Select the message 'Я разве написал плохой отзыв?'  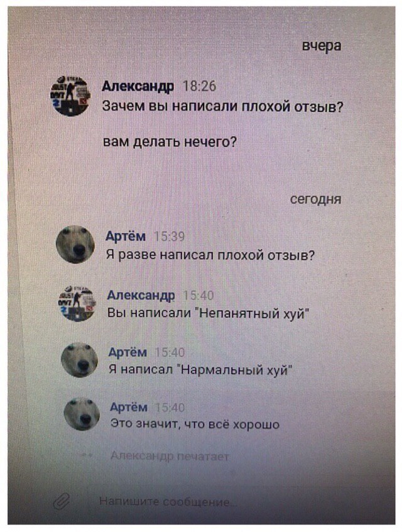[x=210, y=255]
